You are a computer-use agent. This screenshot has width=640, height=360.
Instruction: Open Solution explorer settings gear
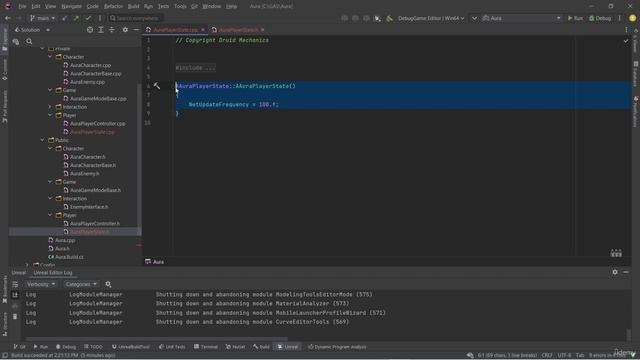pos(125,30)
